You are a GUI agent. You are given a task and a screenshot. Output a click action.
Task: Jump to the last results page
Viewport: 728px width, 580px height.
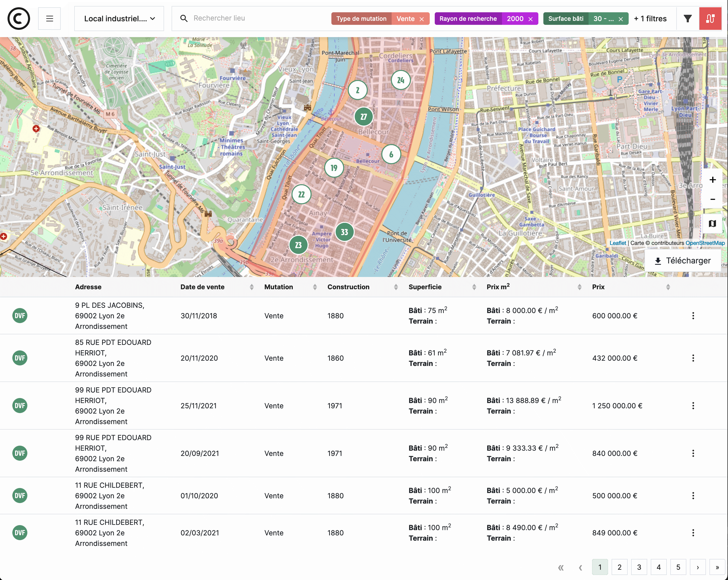click(x=717, y=567)
